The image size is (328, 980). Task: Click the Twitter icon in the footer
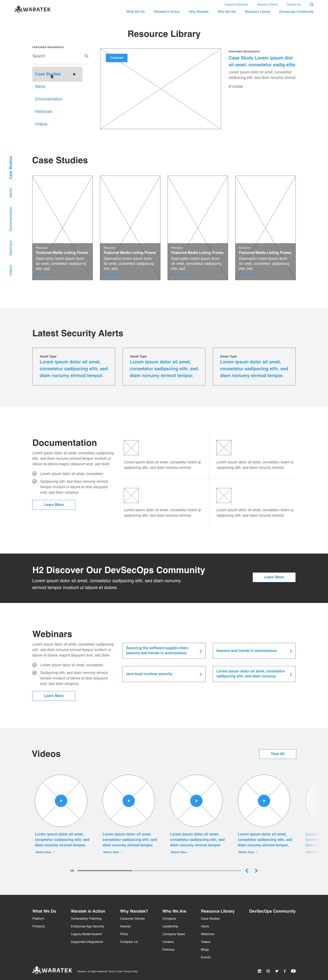point(277,971)
